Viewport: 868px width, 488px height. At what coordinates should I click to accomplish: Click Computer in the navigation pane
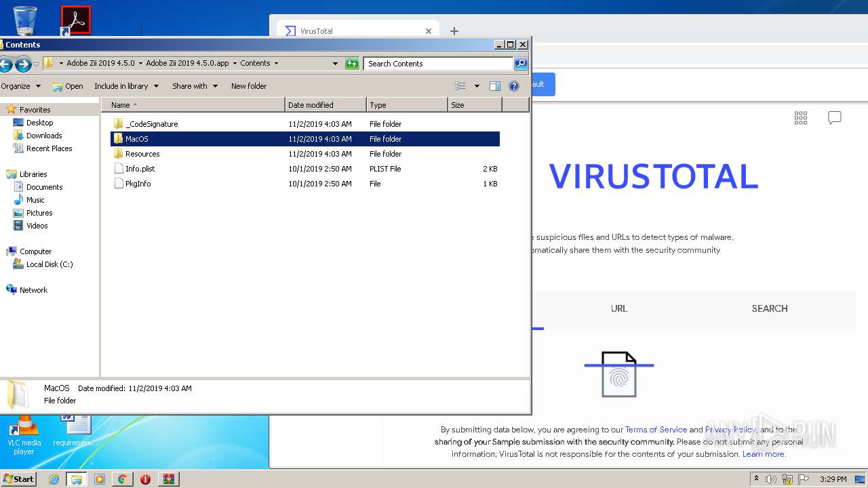pos(35,251)
